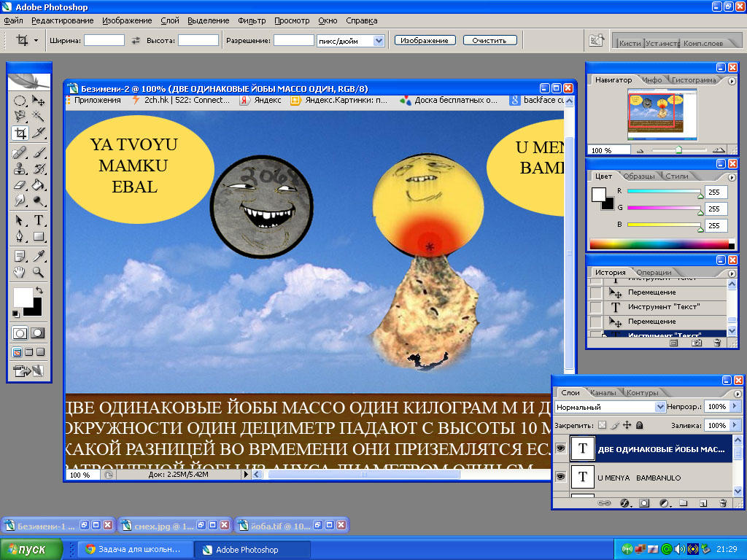Image resolution: width=747 pixels, height=560 pixels.
Task: Open the Crop tool preset picker arrow
Action: click(x=36, y=41)
